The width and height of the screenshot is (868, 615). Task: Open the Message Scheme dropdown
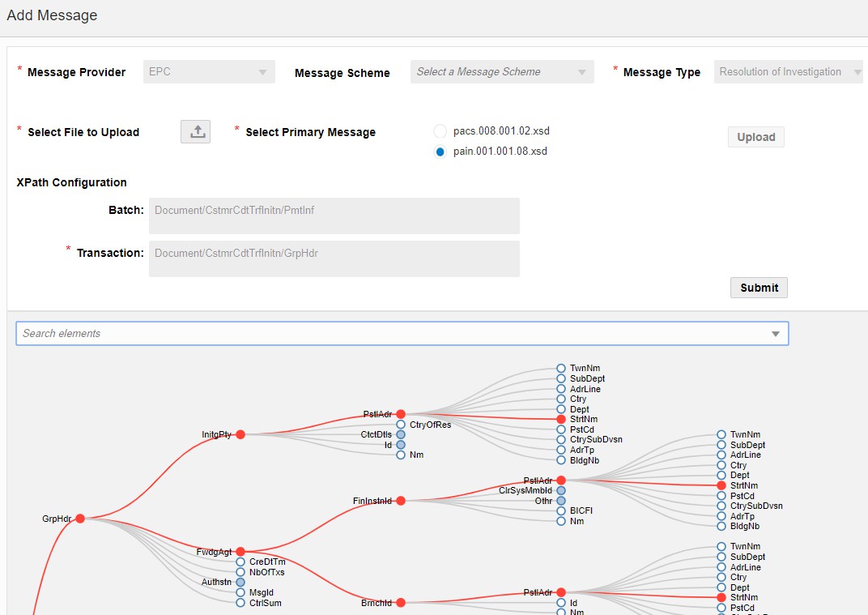click(501, 72)
